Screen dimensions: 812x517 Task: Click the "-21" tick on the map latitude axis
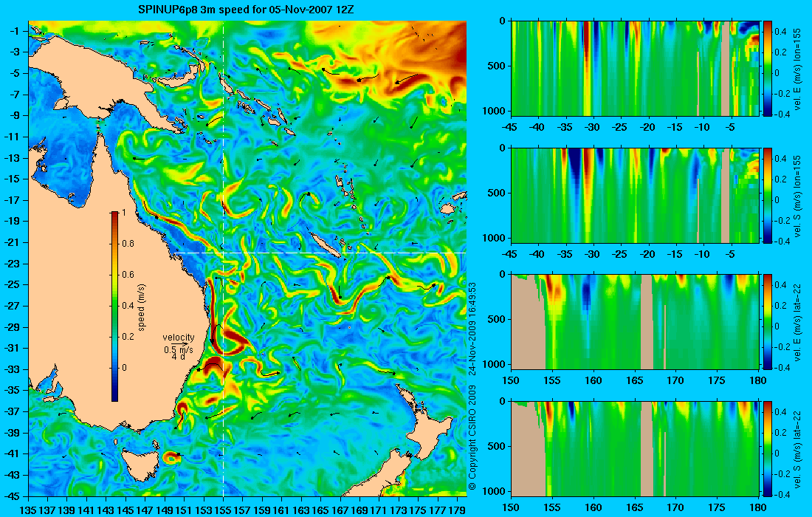(x=13, y=242)
